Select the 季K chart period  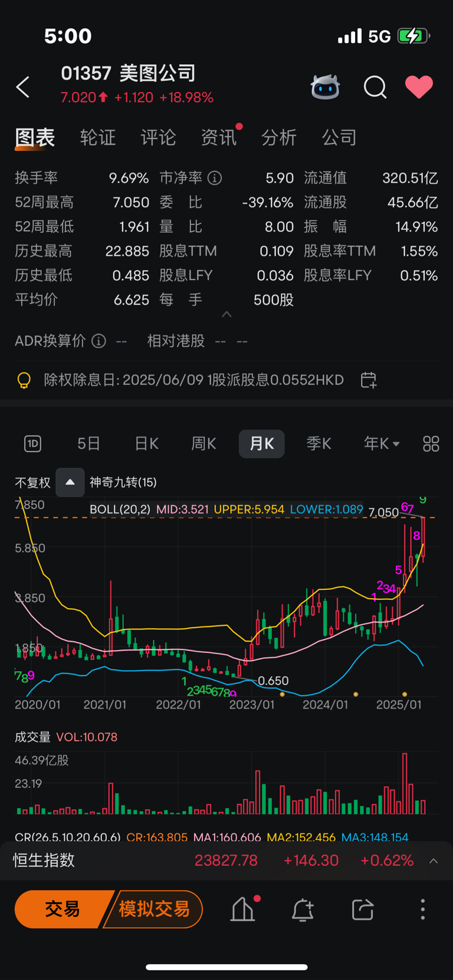[319, 444]
